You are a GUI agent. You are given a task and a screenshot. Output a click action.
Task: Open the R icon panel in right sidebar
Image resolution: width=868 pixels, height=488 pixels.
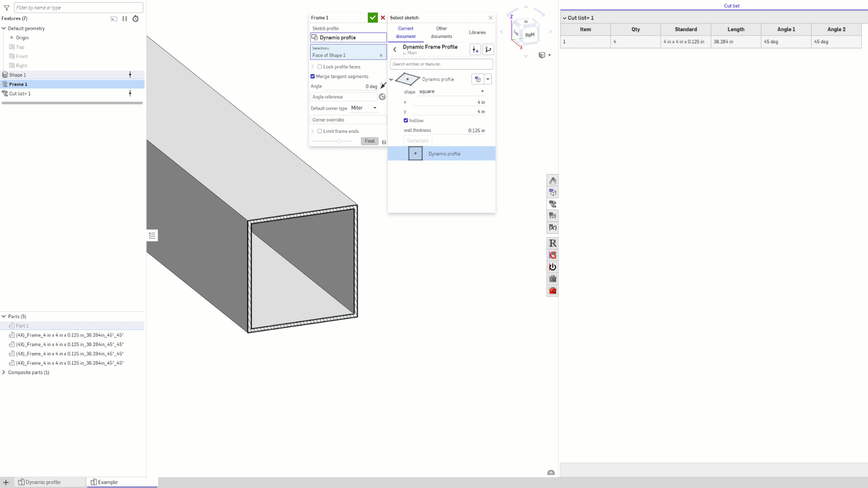[552, 244]
